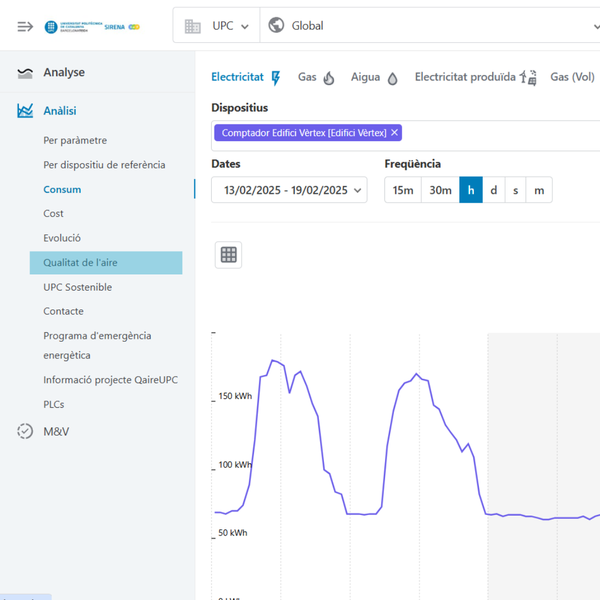Click the Analyse chart icon in sidebar
Screen dimensions: 600x600
point(25,73)
